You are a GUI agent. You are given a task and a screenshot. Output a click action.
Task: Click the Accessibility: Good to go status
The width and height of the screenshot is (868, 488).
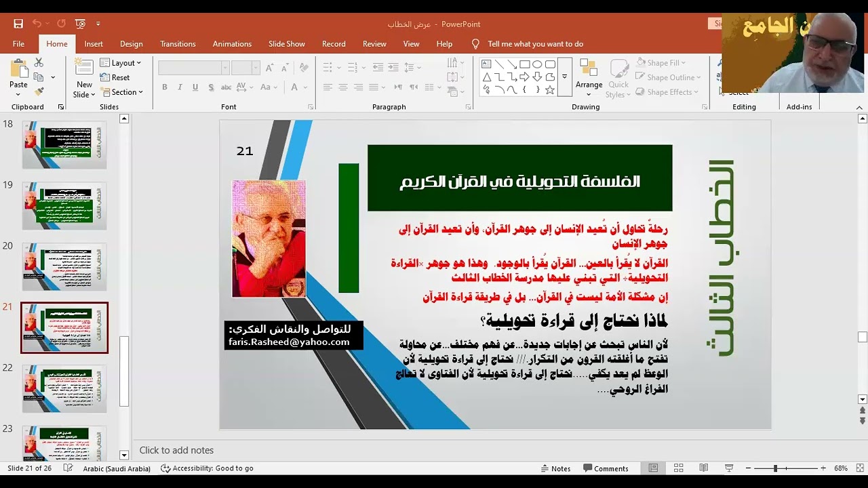click(x=207, y=468)
